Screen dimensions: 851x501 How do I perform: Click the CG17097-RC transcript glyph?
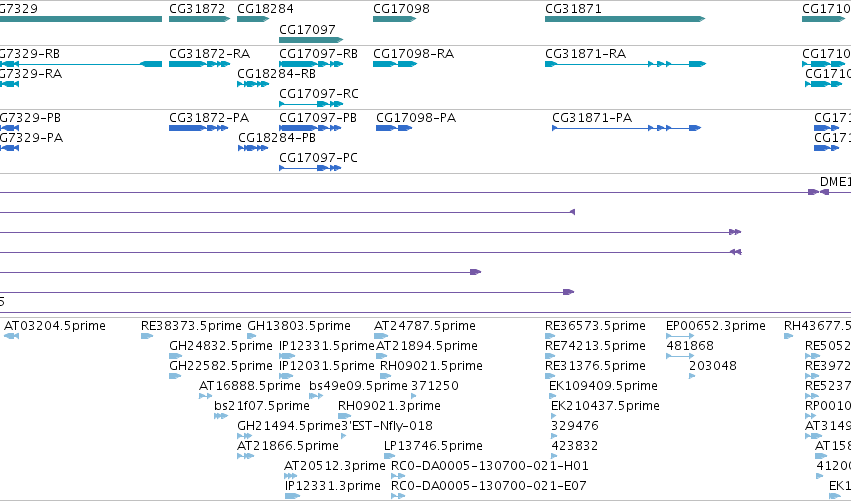coord(311,104)
